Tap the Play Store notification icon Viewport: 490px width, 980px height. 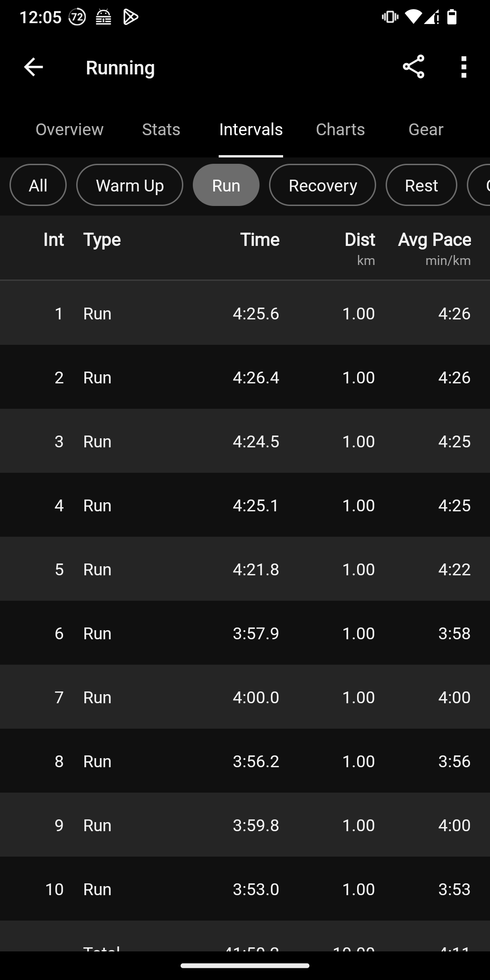coord(131,17)
